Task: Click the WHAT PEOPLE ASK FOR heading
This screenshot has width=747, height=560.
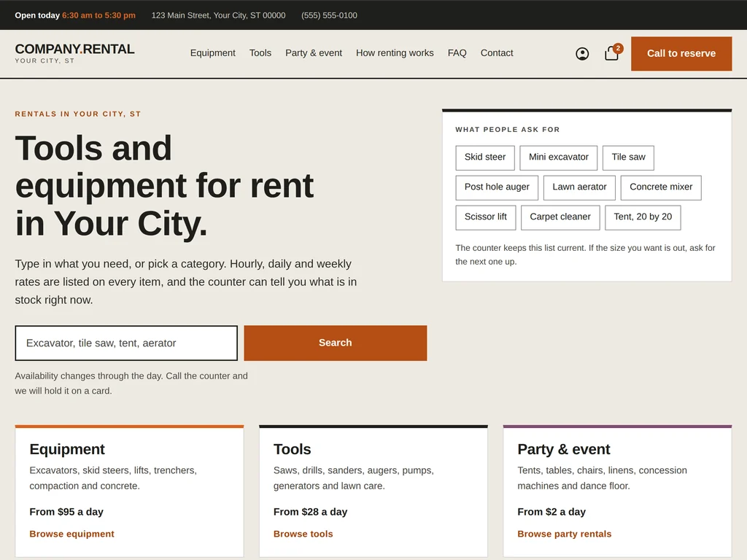Action: 508,130
